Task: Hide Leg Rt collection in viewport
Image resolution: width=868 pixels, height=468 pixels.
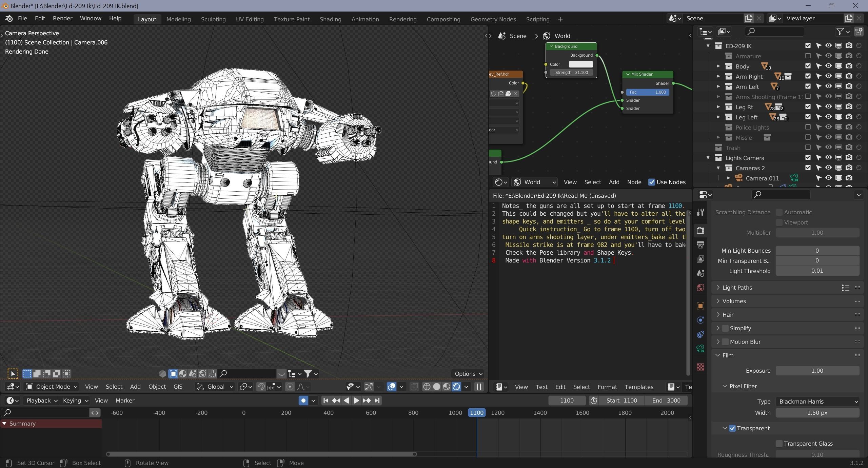Action: click(x=829, y=106)
